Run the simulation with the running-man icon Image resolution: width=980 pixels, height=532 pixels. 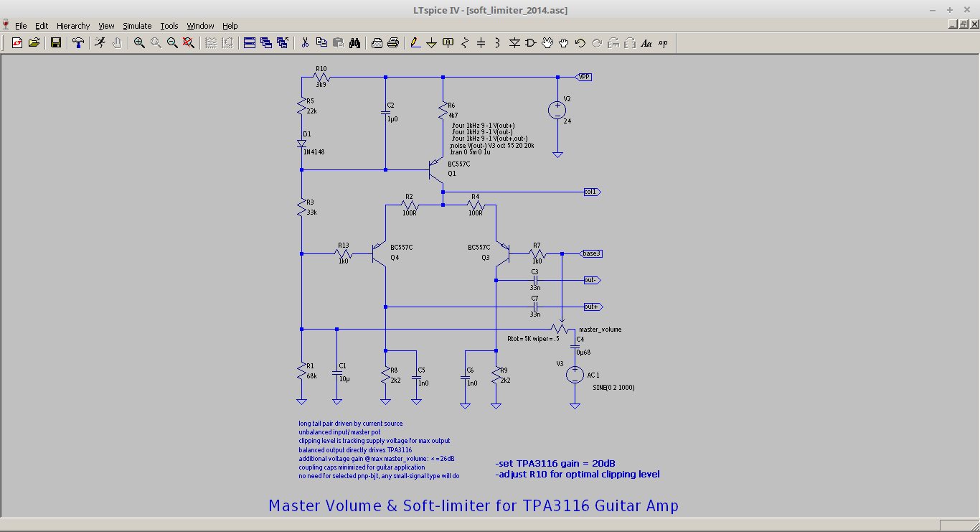pos(100,43)
